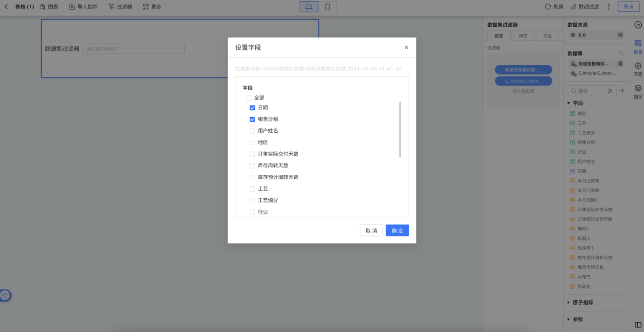This screenshot has width=644, height=332.
Task: Tick the 全部 select-all checkbox
Action: [249, 98]
